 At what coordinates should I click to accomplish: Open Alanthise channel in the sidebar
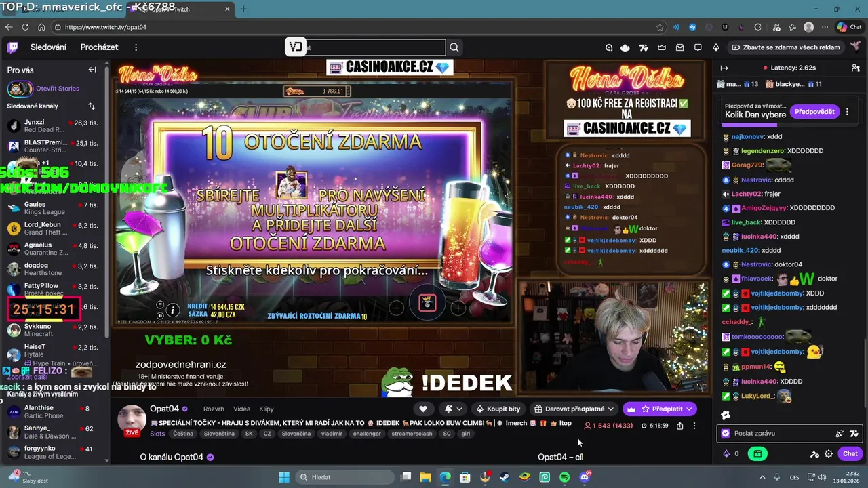point(54,411)
